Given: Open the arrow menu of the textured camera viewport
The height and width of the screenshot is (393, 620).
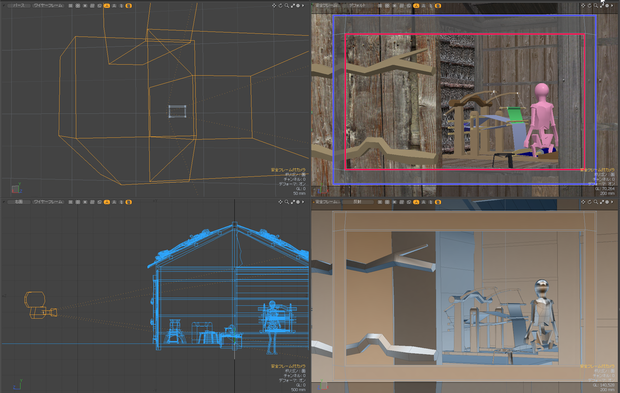Looking at the screenshot, I should click(612, 6).
